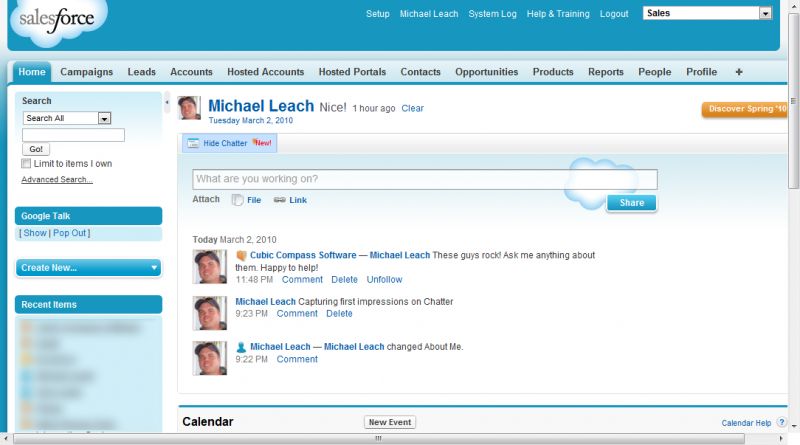
Task: Add a new tab with plus icon
Action: coord(739,72)
